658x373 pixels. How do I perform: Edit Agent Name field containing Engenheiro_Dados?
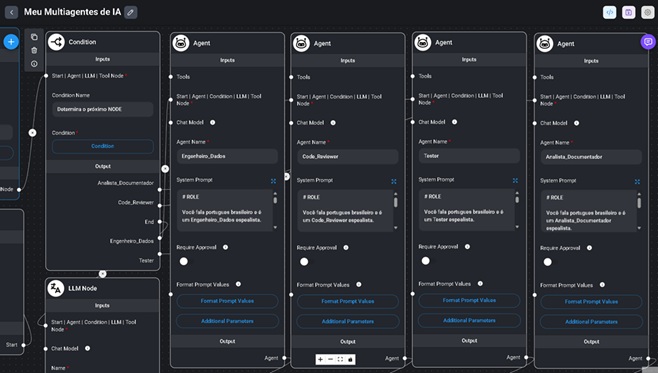(227, 157)
